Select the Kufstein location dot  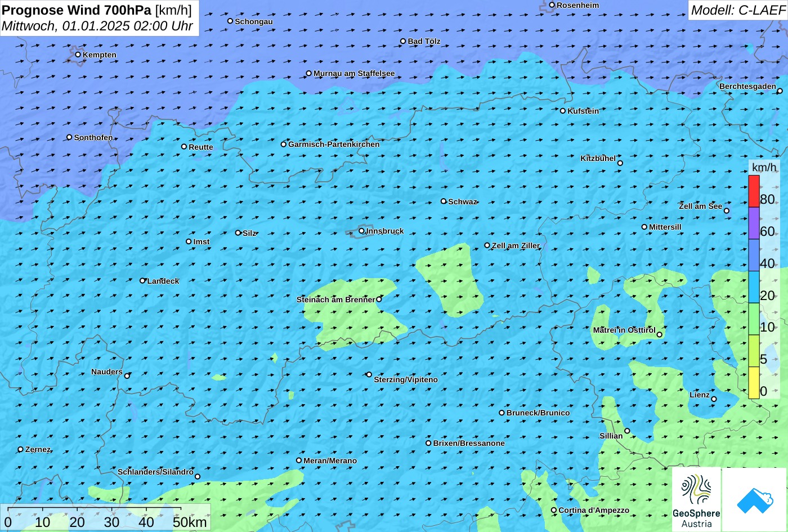click(562, 111)
